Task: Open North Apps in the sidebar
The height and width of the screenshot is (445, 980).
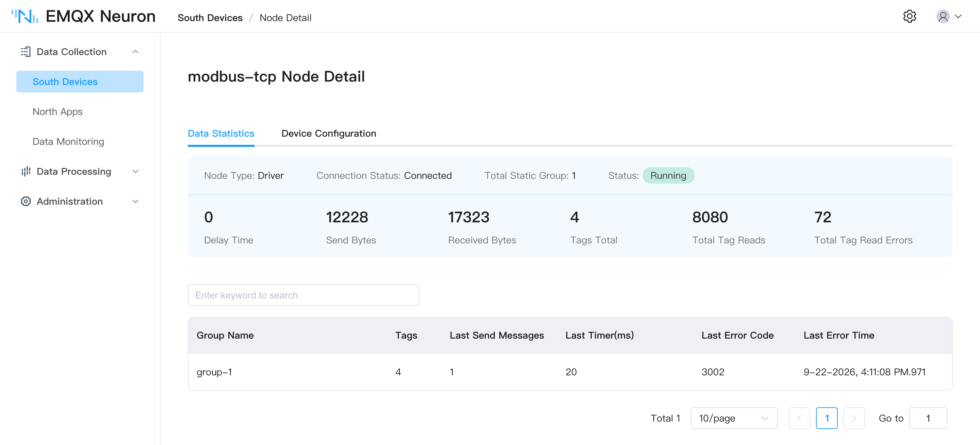Action: pyautogui.click(x=58, y=112)
